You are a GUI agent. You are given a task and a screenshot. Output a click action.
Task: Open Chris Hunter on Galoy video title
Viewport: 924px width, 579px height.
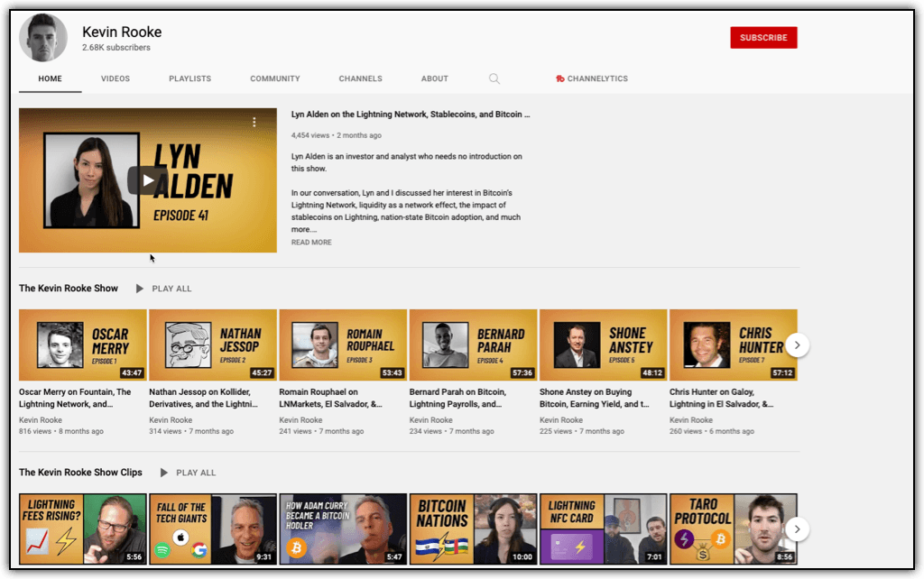click(721, 398)
